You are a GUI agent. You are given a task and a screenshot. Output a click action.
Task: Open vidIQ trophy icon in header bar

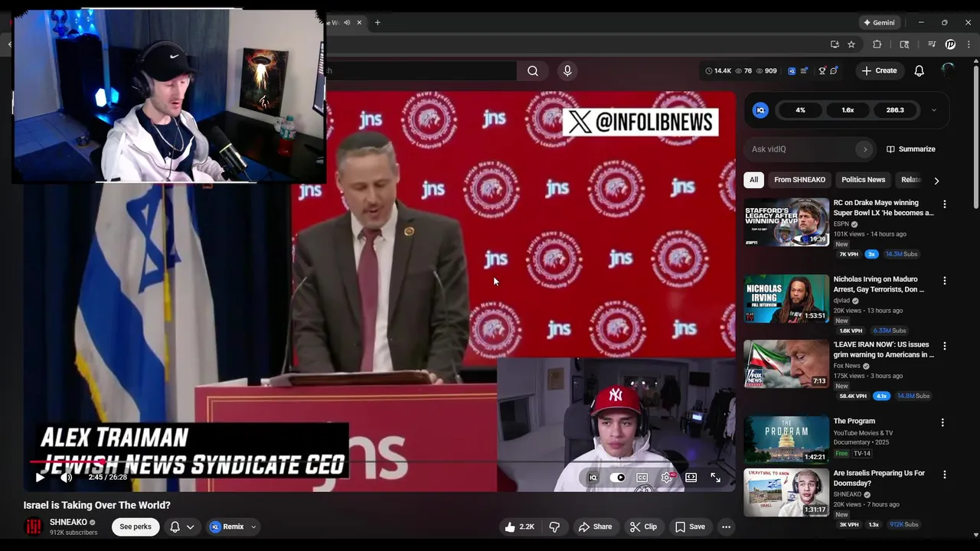[x=822, y=71]
